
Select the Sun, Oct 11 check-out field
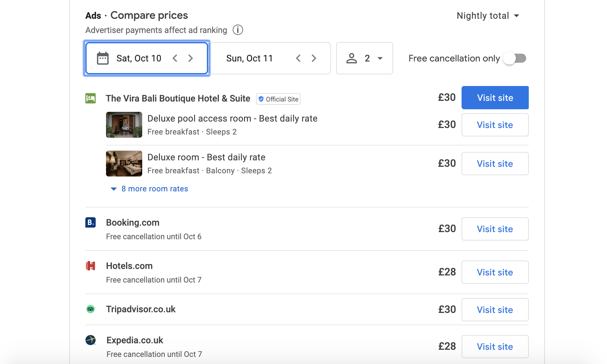click(270, 58)
